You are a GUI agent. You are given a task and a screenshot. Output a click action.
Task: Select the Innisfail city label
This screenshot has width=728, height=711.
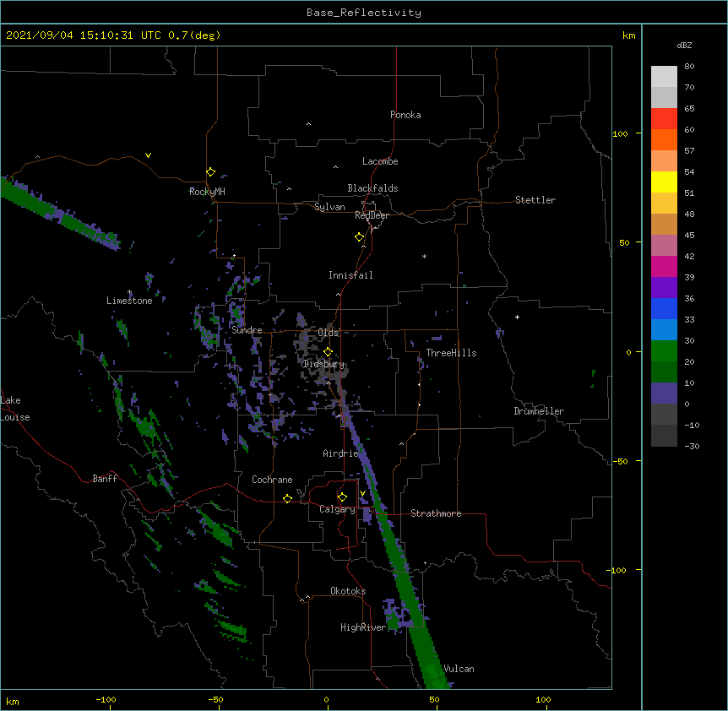click(350, 275)
